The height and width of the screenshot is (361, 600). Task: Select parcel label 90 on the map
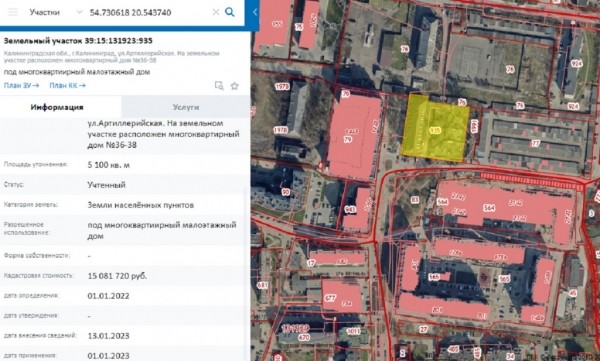[285, 192]
